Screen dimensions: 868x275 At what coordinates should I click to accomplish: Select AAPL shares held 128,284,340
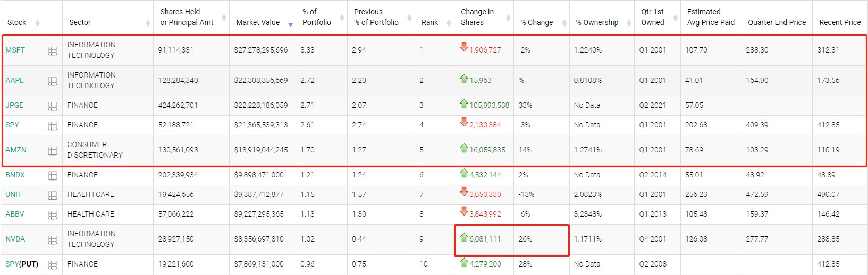(x=178, y=80)
